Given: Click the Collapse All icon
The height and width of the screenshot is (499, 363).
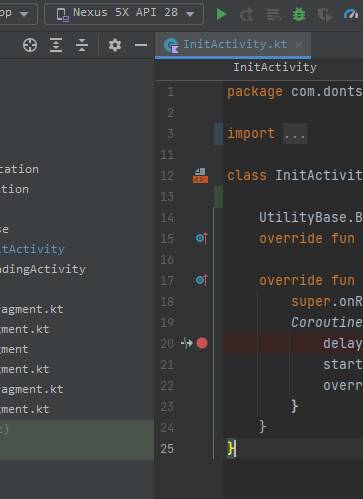Looking at the screenshot, I should (x=82, y=45).
